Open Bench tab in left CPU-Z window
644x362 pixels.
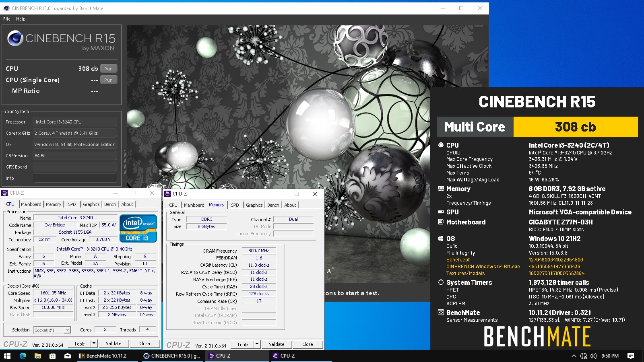[x=110, y=204]
